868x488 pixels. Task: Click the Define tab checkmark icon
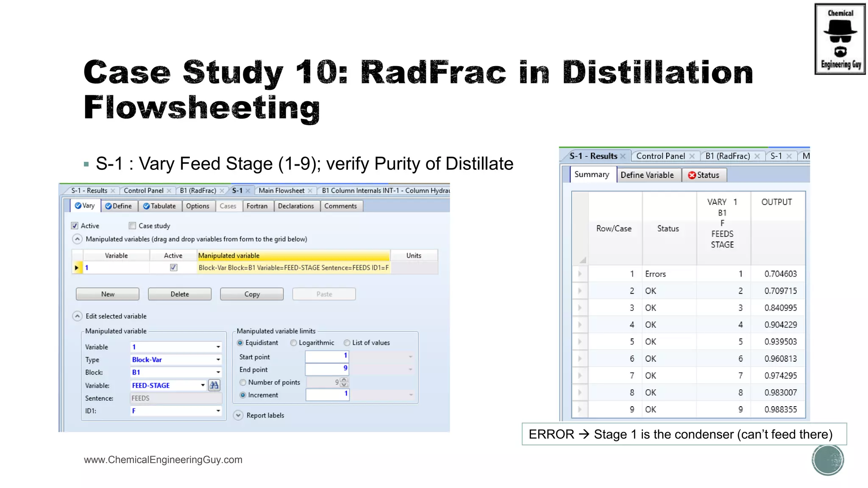pos(108,206)
